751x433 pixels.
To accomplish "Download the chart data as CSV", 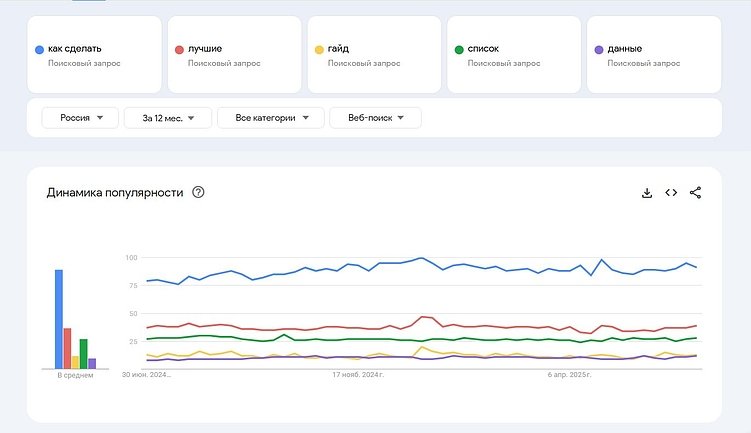I will (x=647, y=193).
